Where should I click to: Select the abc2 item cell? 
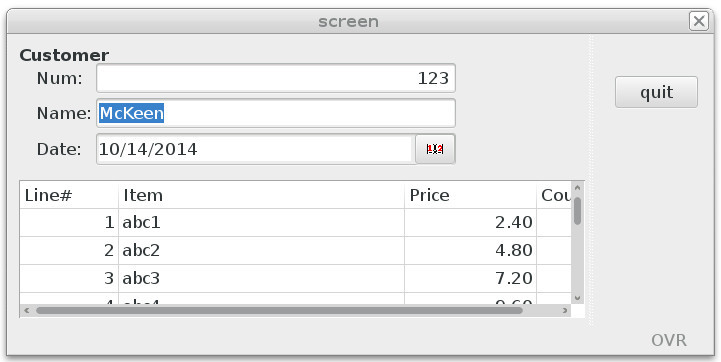261,251
